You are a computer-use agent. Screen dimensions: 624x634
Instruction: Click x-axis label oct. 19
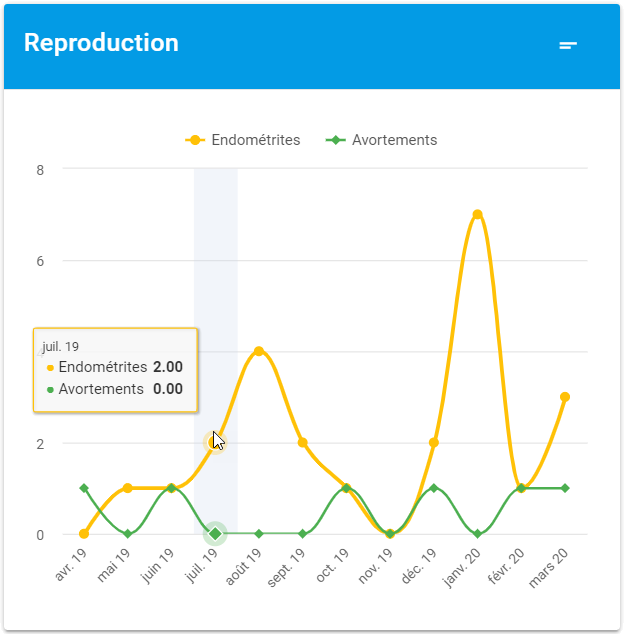click(332, 565)
